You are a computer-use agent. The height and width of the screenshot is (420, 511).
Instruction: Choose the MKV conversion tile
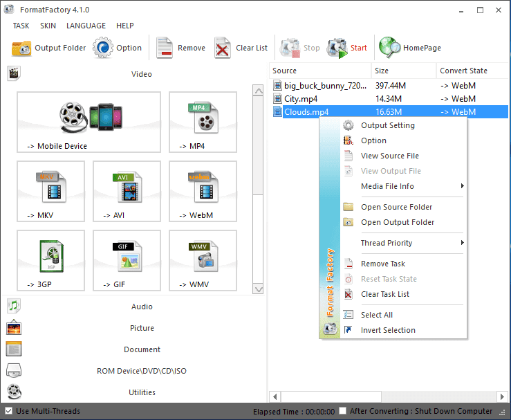[51, 191]
